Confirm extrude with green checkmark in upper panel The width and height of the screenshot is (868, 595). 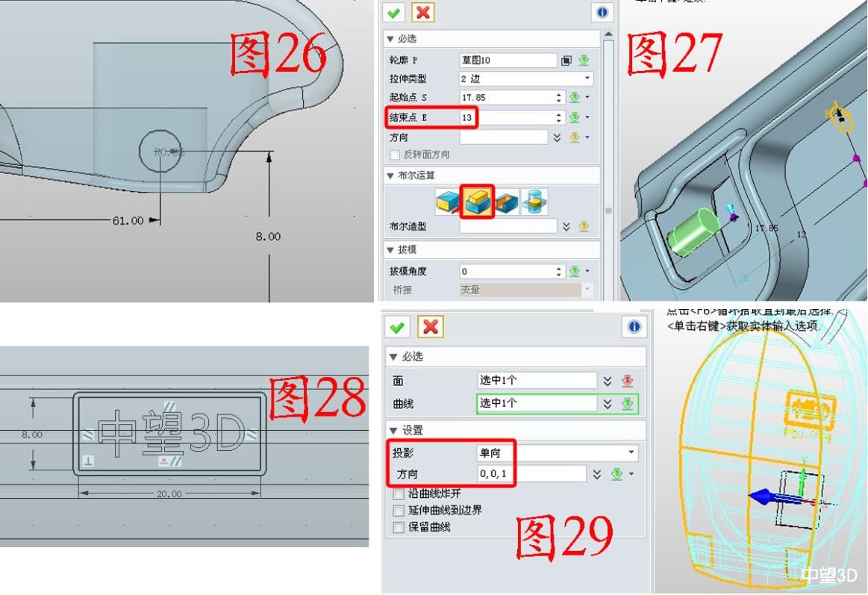[x=393, y=12]
